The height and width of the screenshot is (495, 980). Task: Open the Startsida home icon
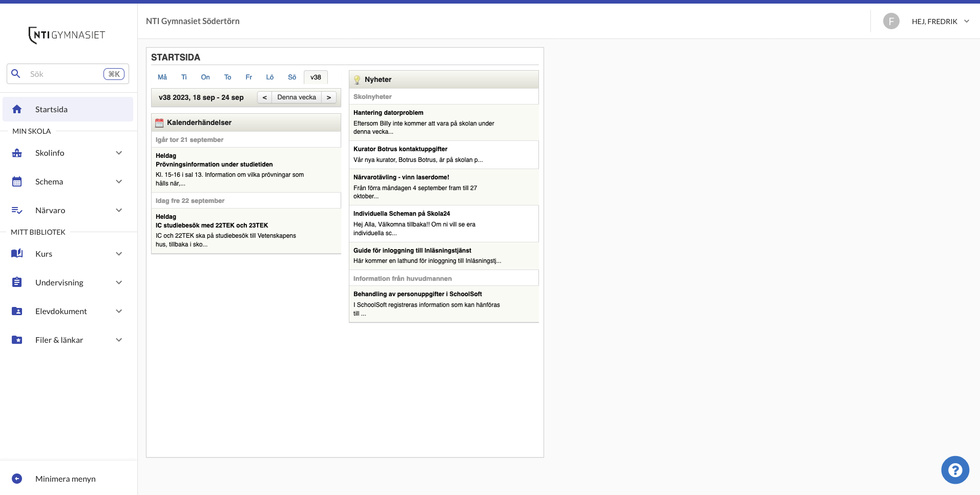17,109
